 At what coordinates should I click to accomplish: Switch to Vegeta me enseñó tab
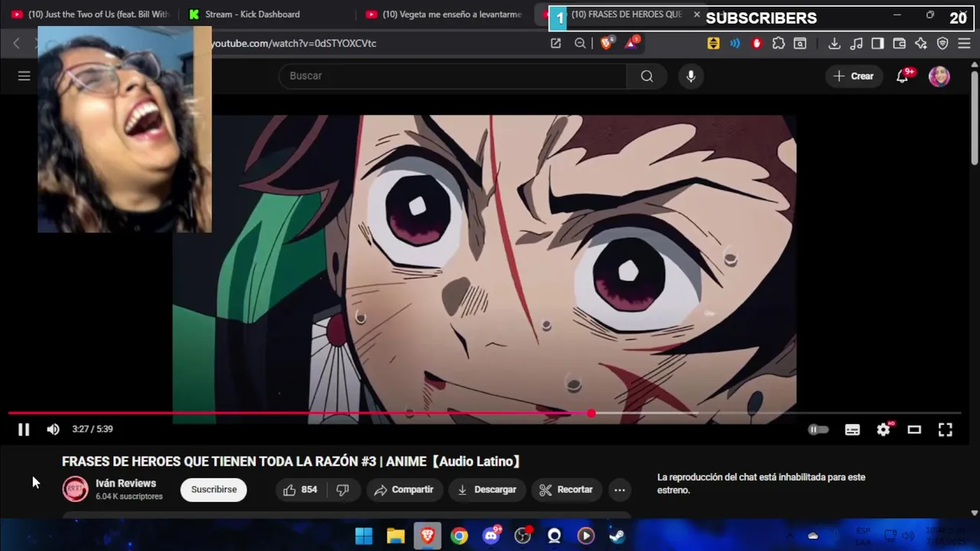tap(444, 15)
